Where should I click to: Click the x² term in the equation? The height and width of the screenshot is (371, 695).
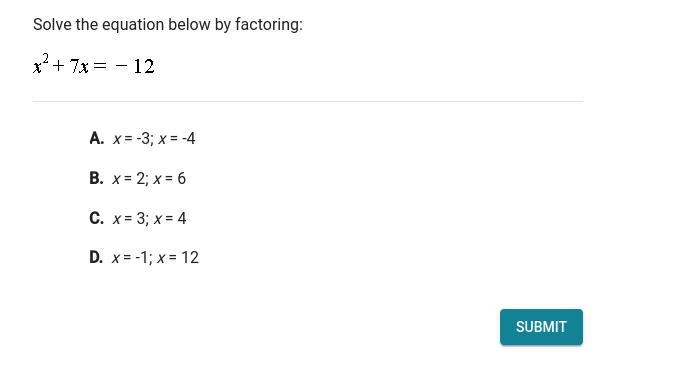point(41,65)
